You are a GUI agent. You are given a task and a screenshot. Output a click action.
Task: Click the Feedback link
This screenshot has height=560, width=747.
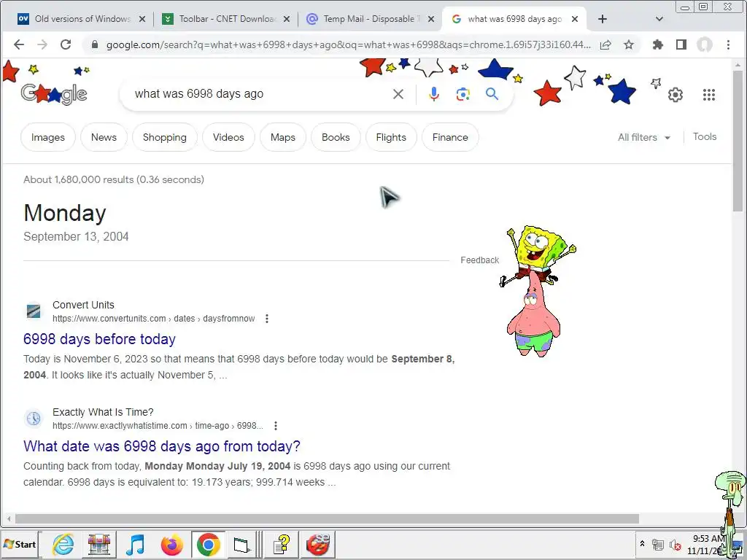click(480, 260)
